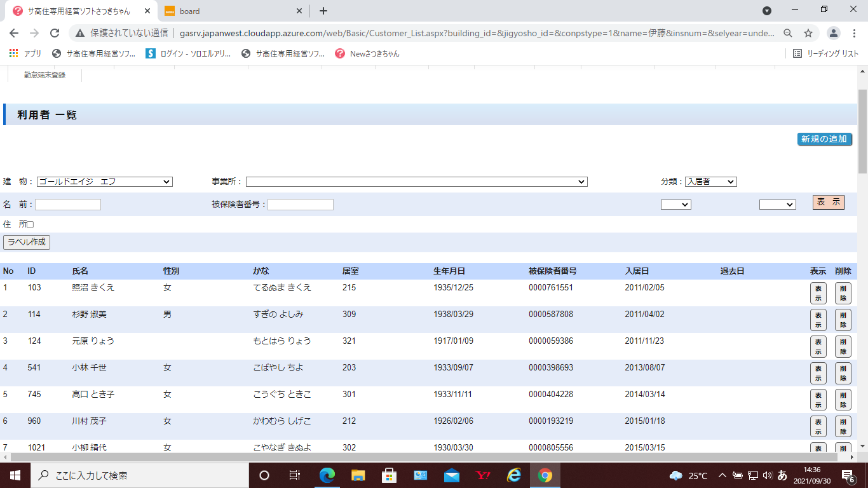Click the browser zoom magnifier icon
The height and width of the screenshot is (488, 868).
tap(788, 33)
